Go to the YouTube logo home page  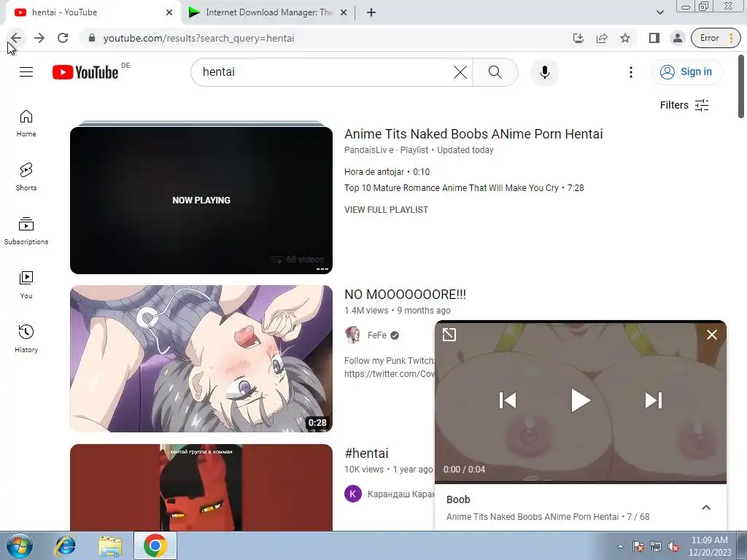(85, 72)
